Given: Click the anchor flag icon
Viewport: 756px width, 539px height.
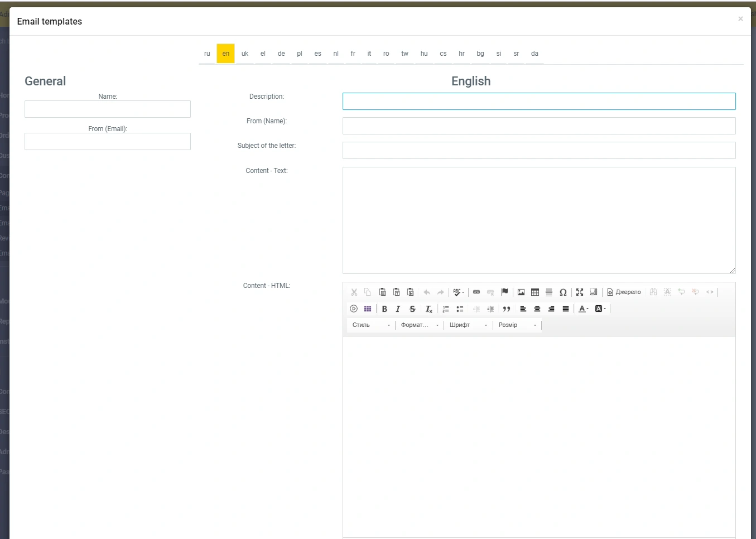Looking at the screenshot, I should click(504, 292).
